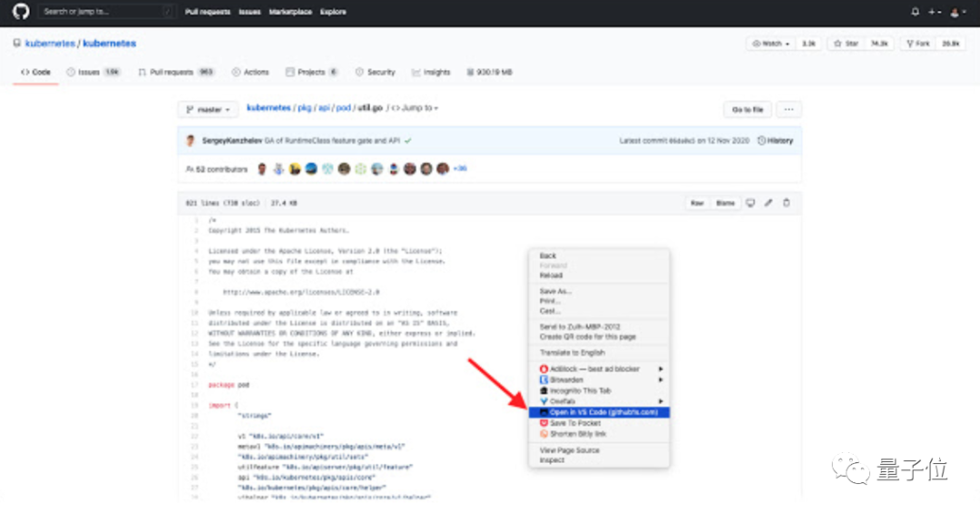This screenshot has width=980, height=513.
Task: Switch to the Projects tab
Action: tap(311, 73)
